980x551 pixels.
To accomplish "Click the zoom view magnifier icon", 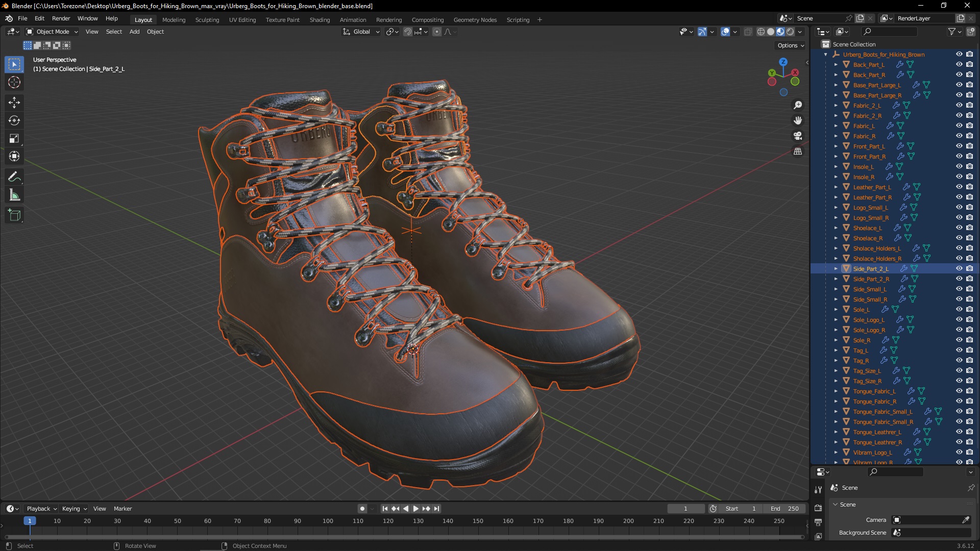I will click(x=798, y=105).
